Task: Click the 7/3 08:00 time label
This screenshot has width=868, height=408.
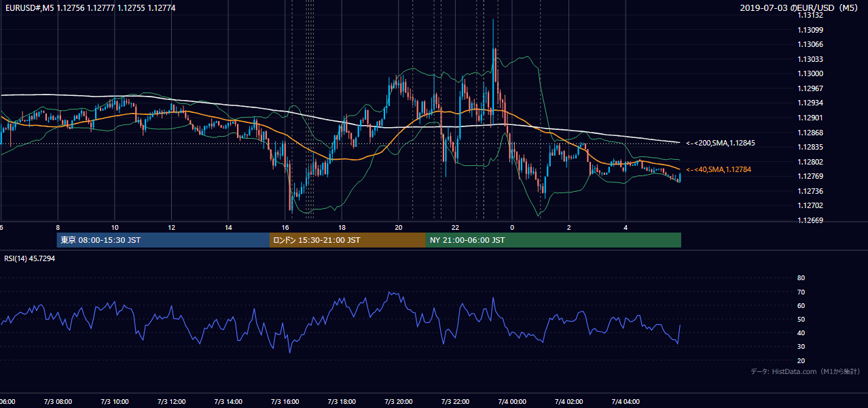Action: 58,402
